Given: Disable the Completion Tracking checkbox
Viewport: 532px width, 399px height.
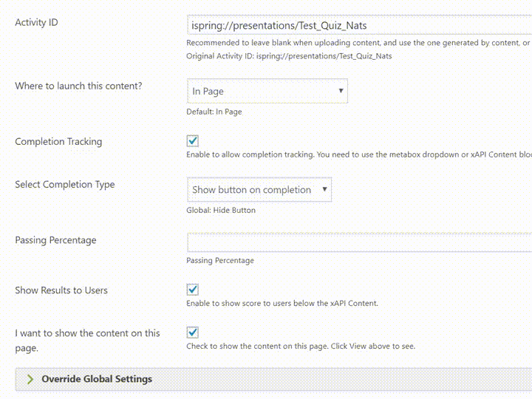Looking at the screenshot, I should 192,141.
